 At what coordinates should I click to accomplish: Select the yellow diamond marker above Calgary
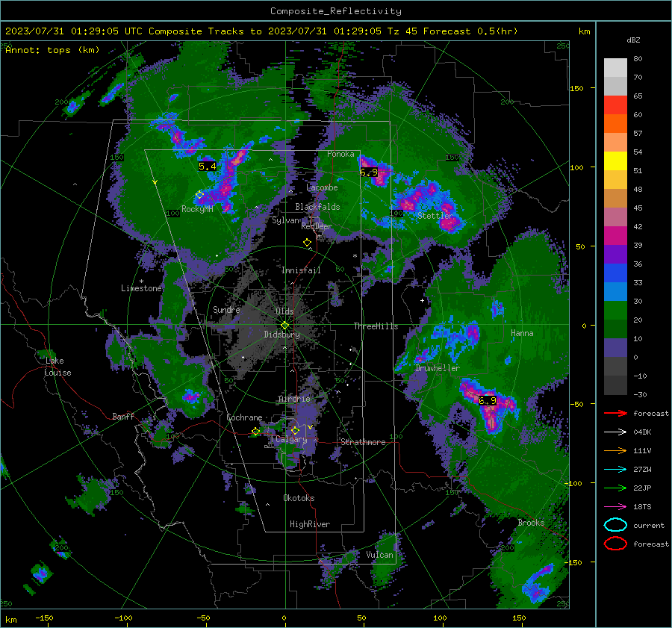click(295, 430)
